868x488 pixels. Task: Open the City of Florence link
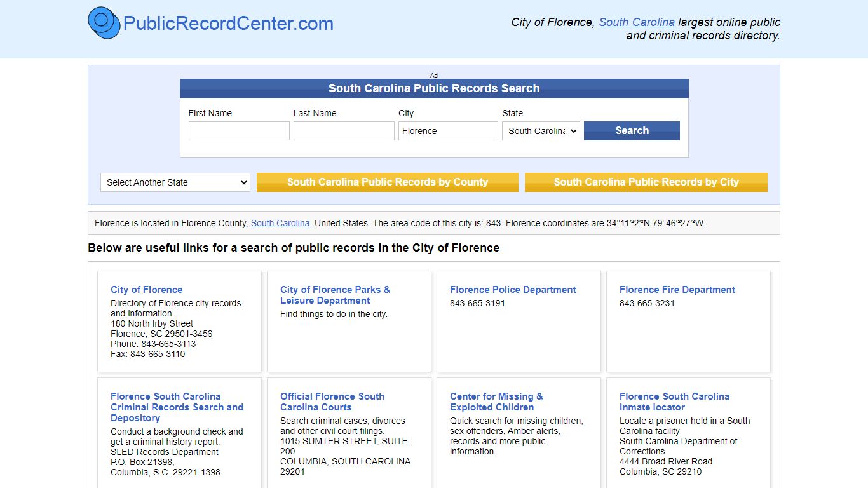coord(146,290)
